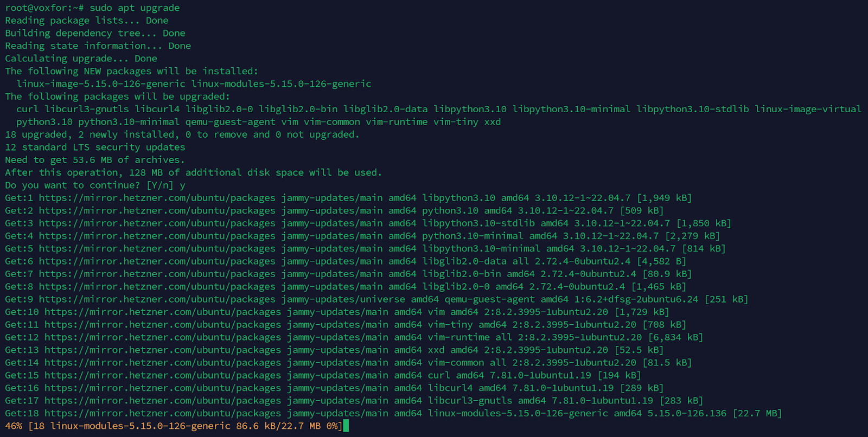This screenshot has width=868, height=437.
Task: Click the Get:10 vim line URL
Action: coord(163,312)
